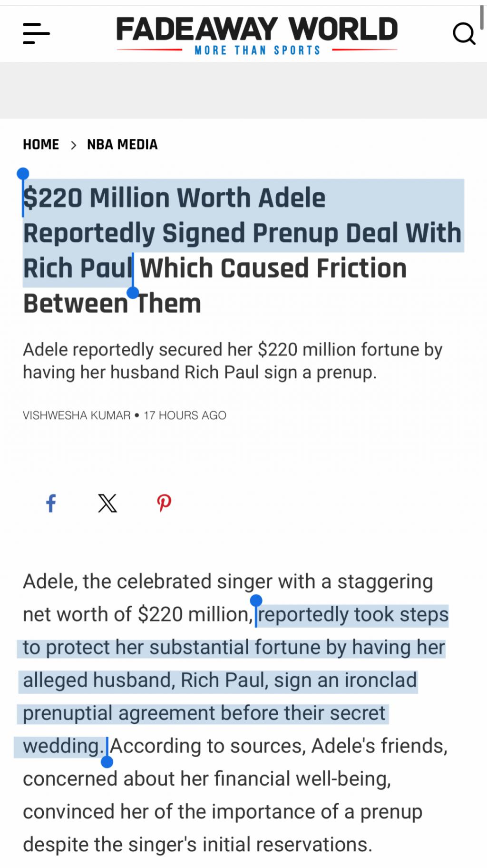Share article on Facebook

pyautogui.click(x=51, y=503)
